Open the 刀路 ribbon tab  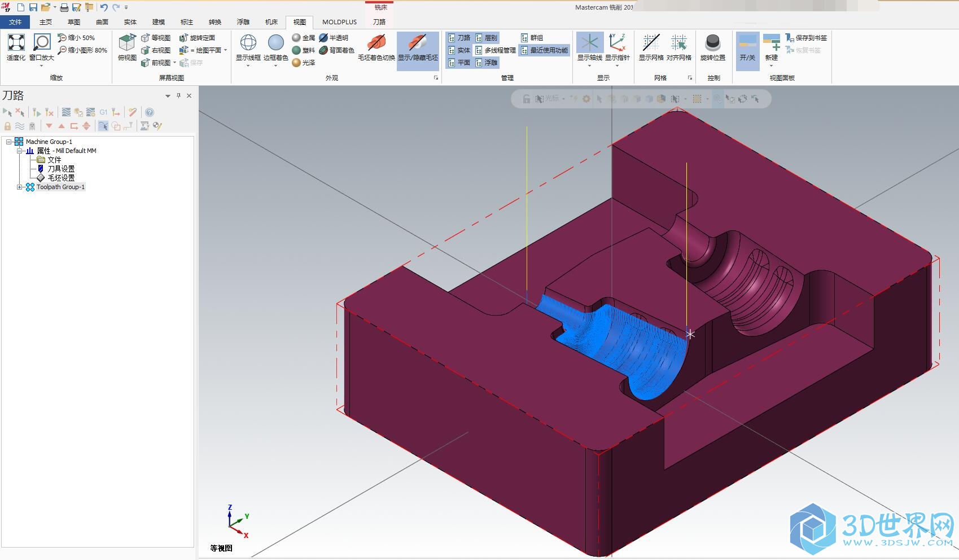click(x=379, y=22)
